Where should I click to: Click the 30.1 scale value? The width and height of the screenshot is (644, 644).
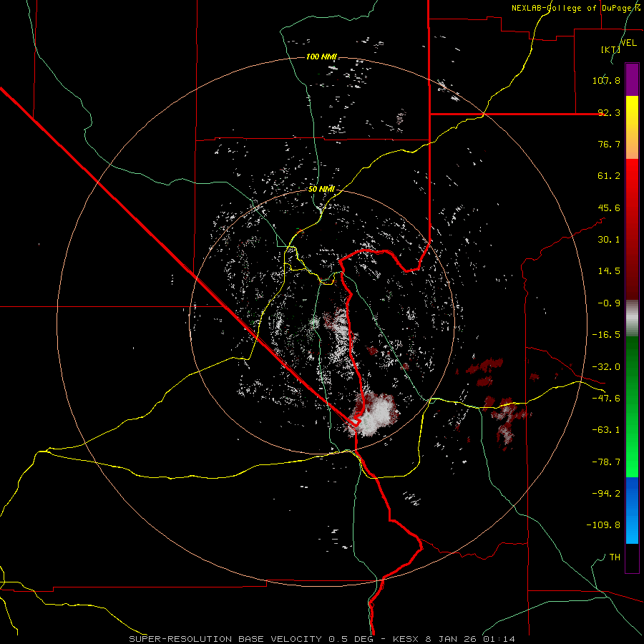click(609, 240)
